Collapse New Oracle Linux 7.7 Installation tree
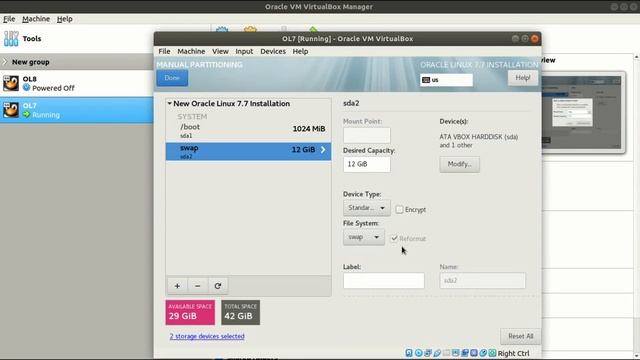 pos(169,104)
